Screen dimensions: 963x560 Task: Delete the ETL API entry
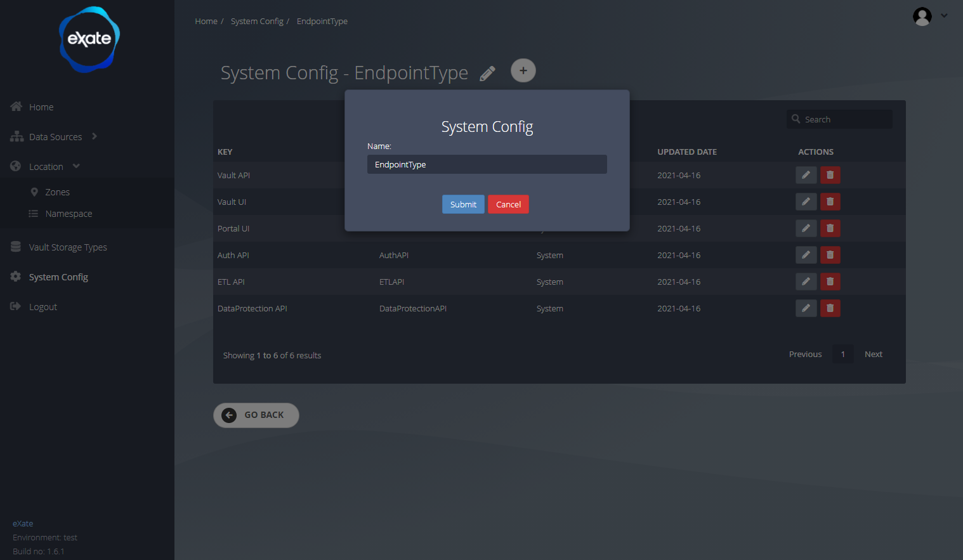(830, 282)
